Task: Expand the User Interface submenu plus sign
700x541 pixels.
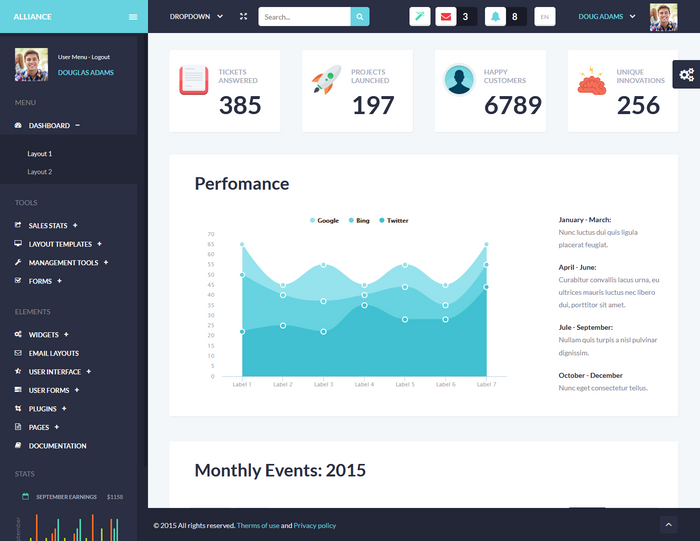Action: click(88, 371)
